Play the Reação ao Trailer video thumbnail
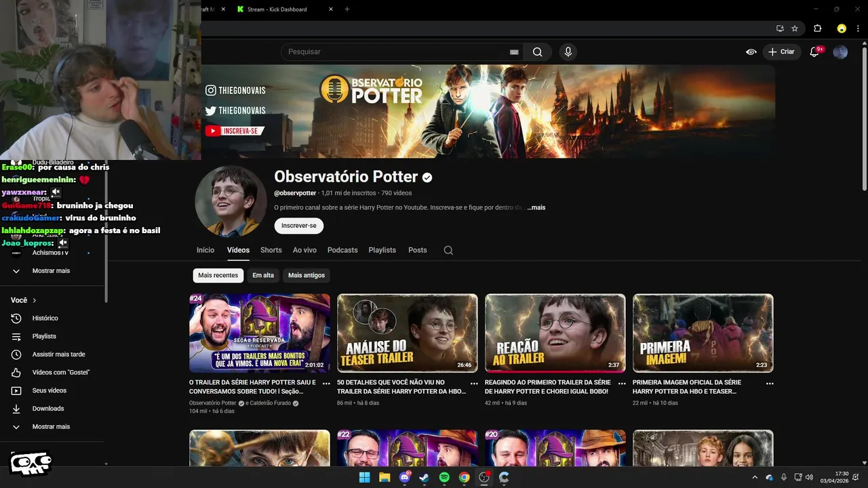Screen dimensions: 868x488 (x=555, y=333)
